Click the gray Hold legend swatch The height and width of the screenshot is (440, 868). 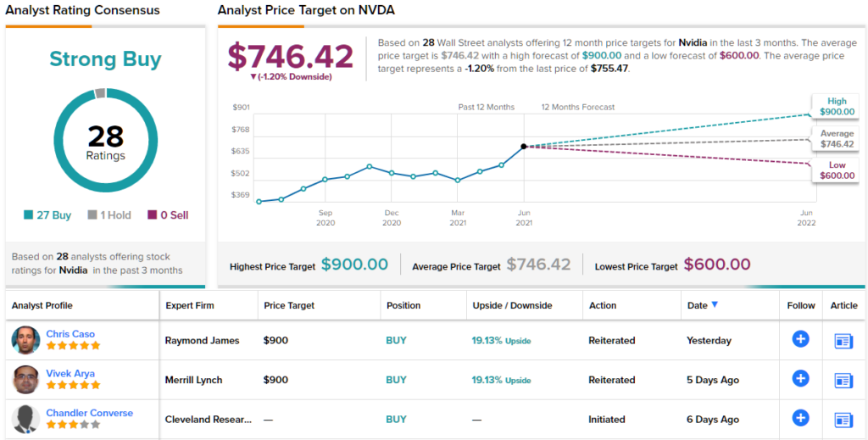pos(92,215)
